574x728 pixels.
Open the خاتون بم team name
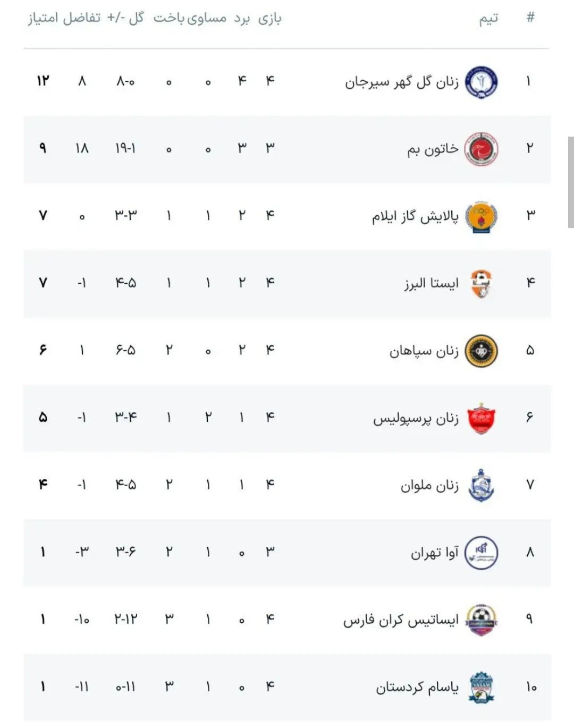coord(433,149)
